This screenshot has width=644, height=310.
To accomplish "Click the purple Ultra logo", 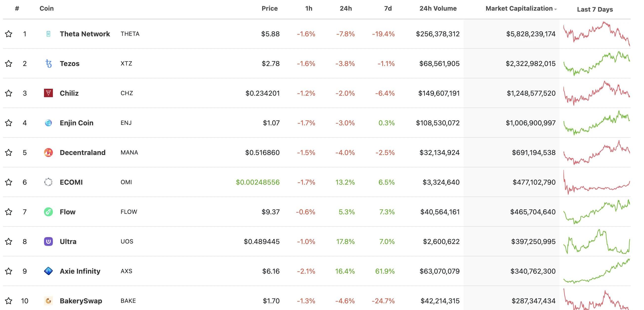I will tap(48, 242).
